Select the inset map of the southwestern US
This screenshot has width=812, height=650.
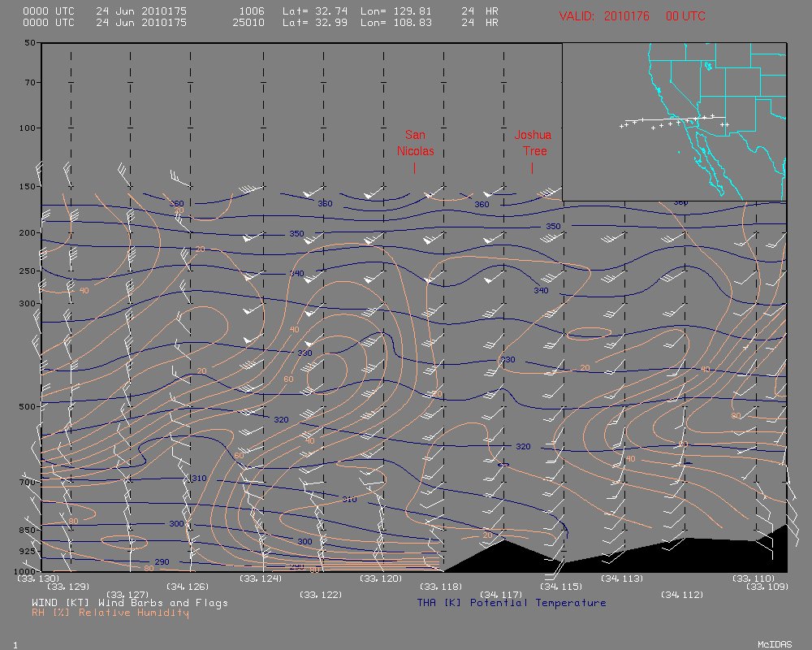click(674, 122)
